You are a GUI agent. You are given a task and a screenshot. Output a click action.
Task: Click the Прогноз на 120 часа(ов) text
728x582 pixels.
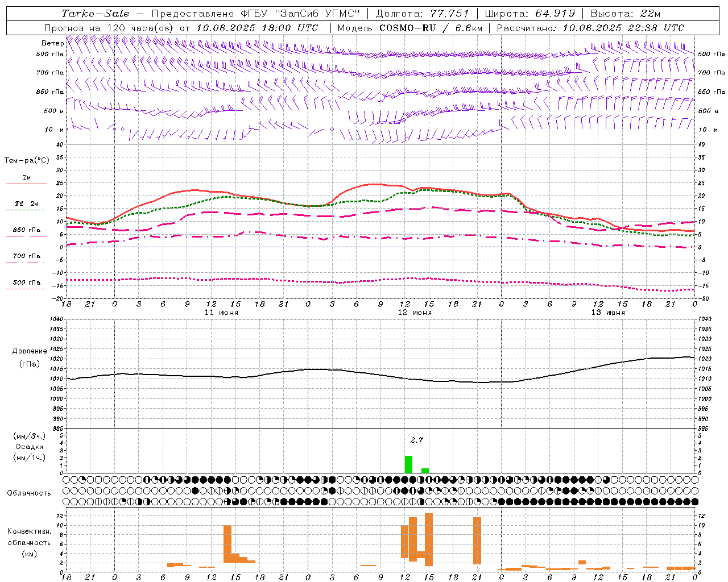(110, 28)
